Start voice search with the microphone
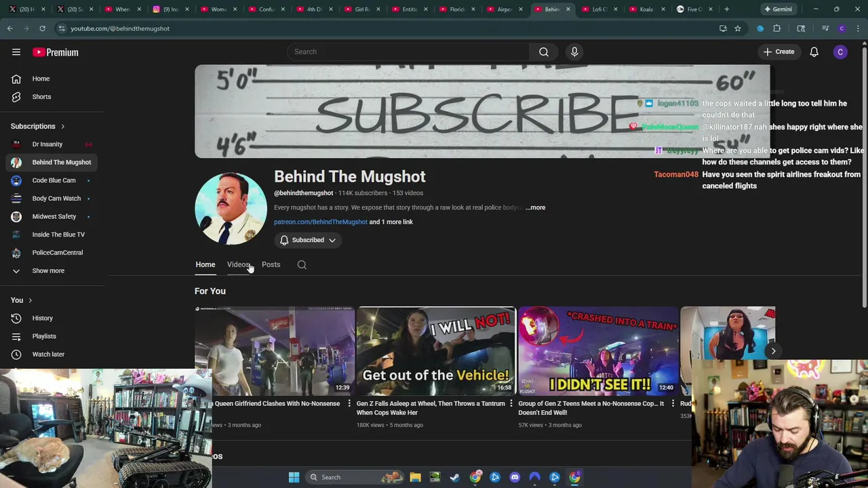The image size is (868, 488). pyautogui.click(x=574, y=52)
